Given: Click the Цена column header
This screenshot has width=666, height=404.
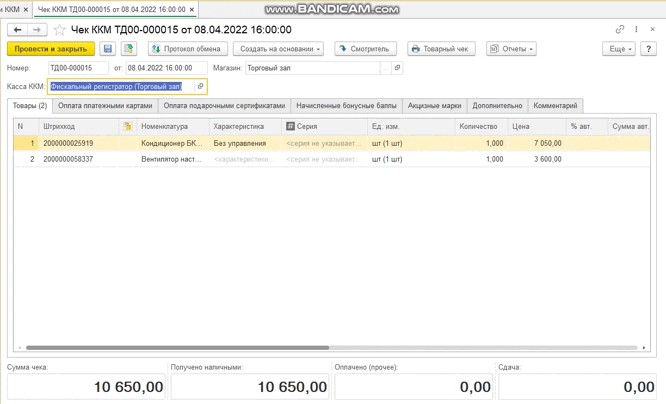Looking at the screenshot, I should (x=537, y=127).
